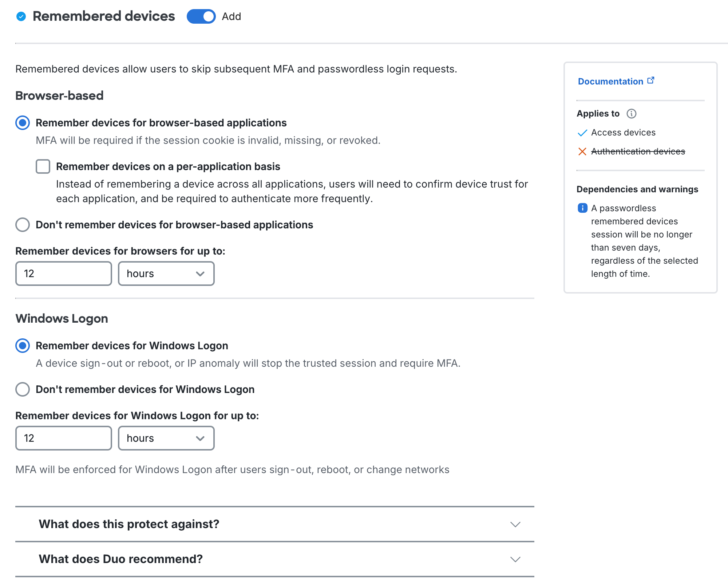Expand the What does this protect against section
Image resolution: width=728 pixels, height=586 pixels.
[x=515, y=524]
